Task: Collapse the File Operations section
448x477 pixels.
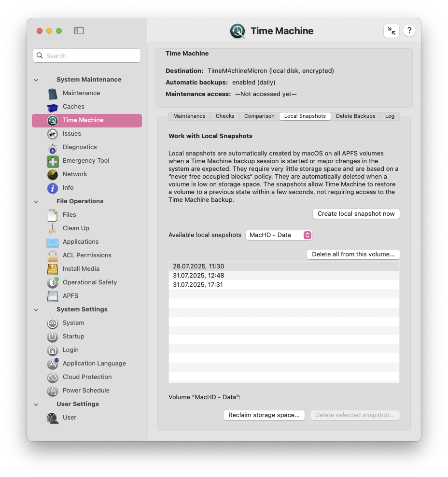Action: [36, 202]
